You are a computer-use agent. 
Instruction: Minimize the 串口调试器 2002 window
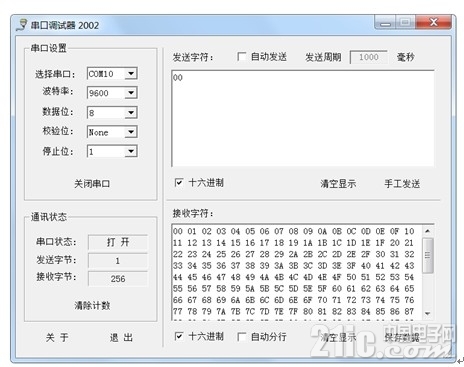click(x=385, y=23)
